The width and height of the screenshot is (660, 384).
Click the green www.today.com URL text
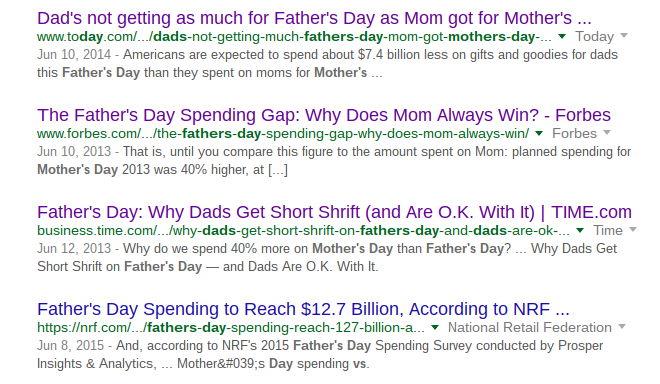(294, 37)
